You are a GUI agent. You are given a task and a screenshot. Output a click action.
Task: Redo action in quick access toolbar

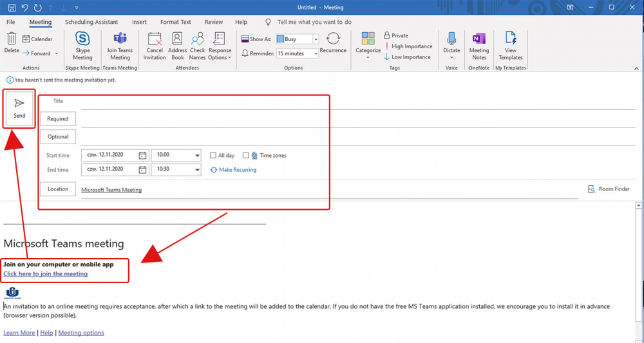click(x=38, y=7)
